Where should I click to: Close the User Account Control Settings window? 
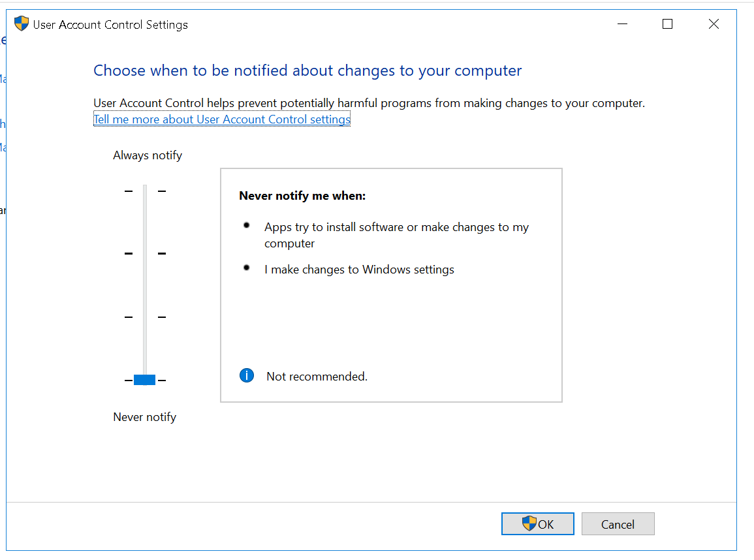714,24
